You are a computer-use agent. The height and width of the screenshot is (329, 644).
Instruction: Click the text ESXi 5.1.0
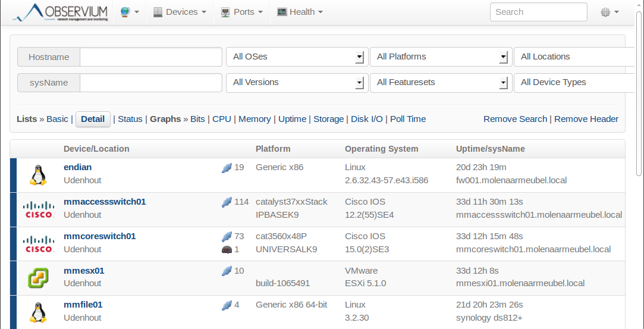pos(365,283)
